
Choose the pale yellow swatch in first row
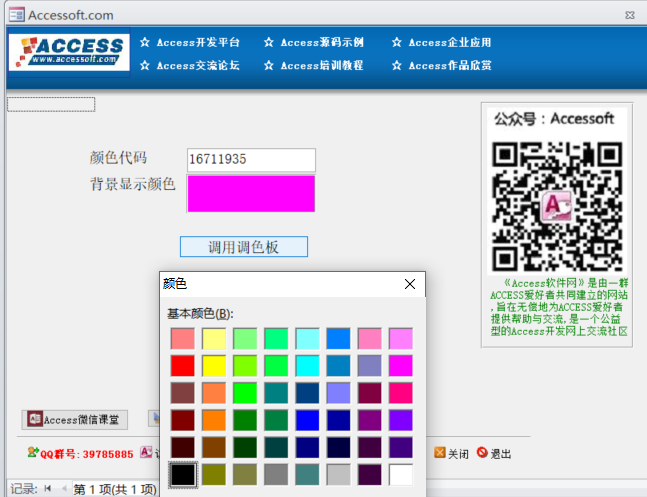pos(214,338)
